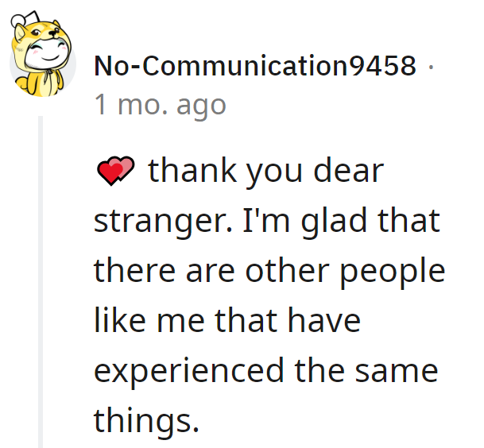
Task: Click the word "have" in the comment
Action: 326,320
